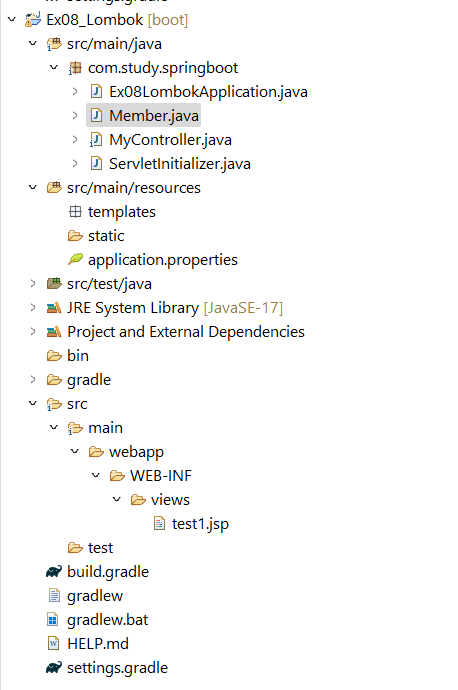
Task: Select ServletInitializer.java in the tree
Action: coord(180,164)
